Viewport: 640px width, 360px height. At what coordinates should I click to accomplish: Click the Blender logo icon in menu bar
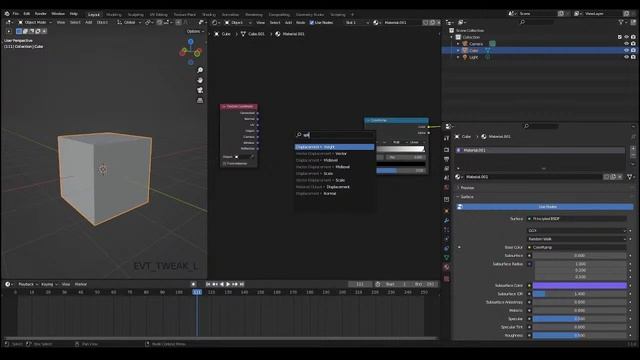point(7,13)
